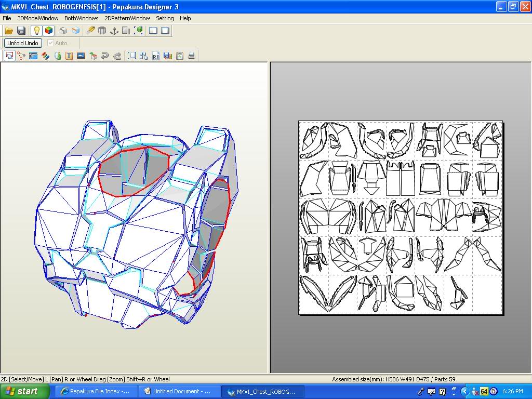Select the colored pencils edge color tool
532x399 pixels.
pos(45,56)
